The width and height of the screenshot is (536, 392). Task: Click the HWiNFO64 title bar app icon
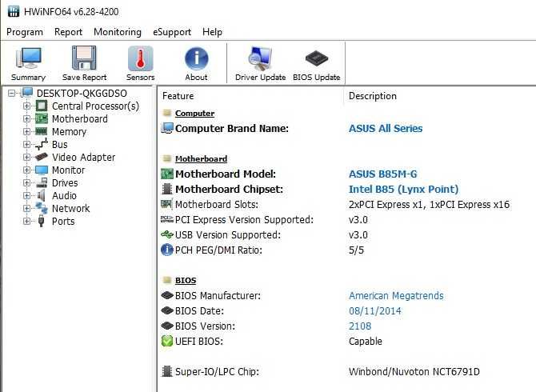[14, 11]
